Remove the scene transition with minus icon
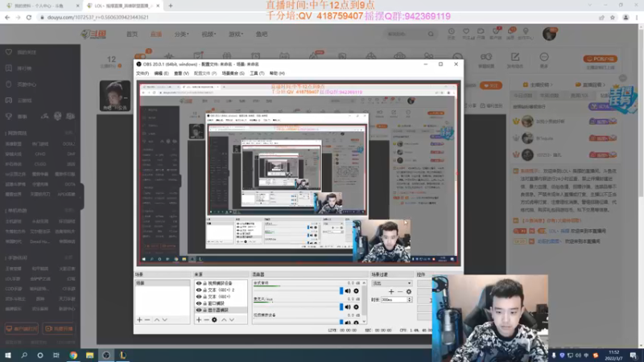This screenshot has width=644, height=362. (x=399, y=291)
